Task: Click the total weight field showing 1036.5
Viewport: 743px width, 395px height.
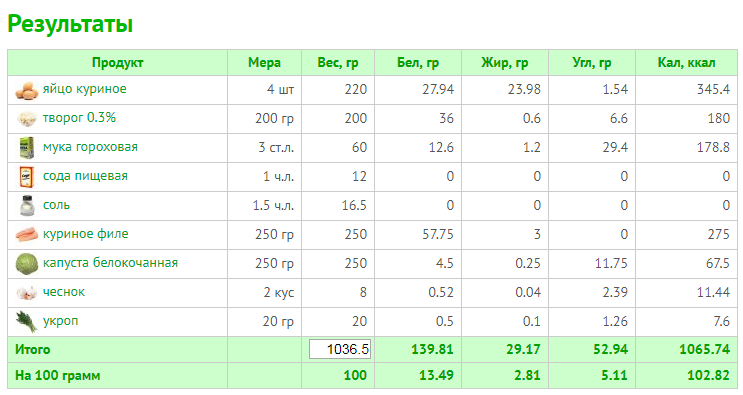Action: 340,350
